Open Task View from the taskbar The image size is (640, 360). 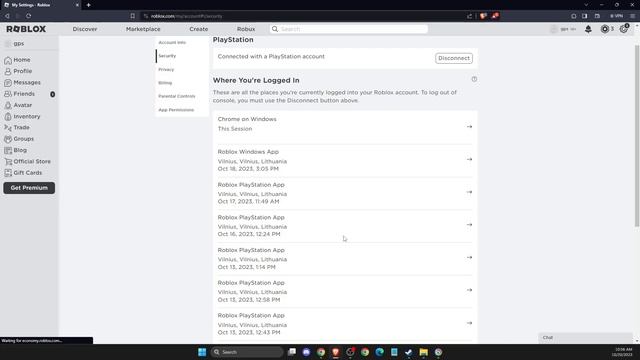point(292,352)
